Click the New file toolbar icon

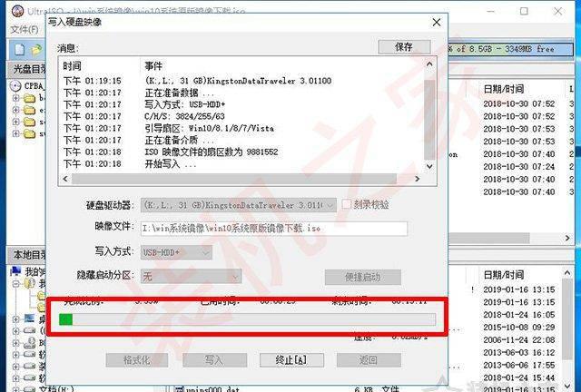[19, 49]
